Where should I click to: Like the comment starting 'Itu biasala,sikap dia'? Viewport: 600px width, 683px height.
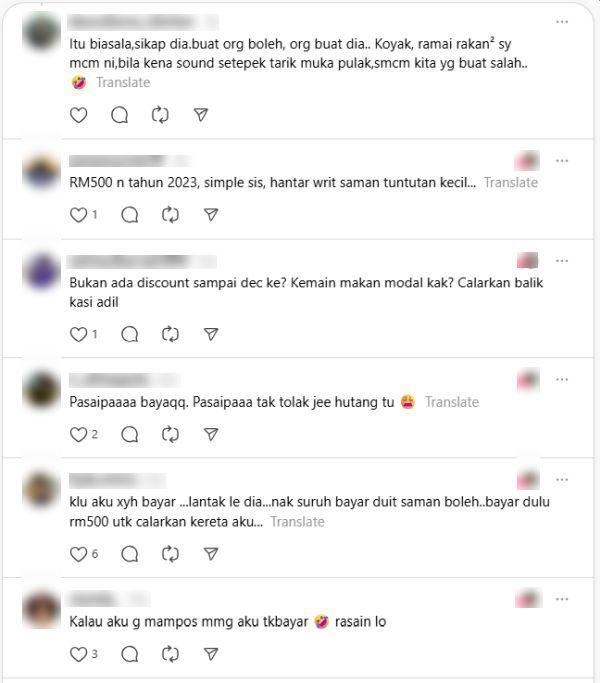[x=78, y=115]
